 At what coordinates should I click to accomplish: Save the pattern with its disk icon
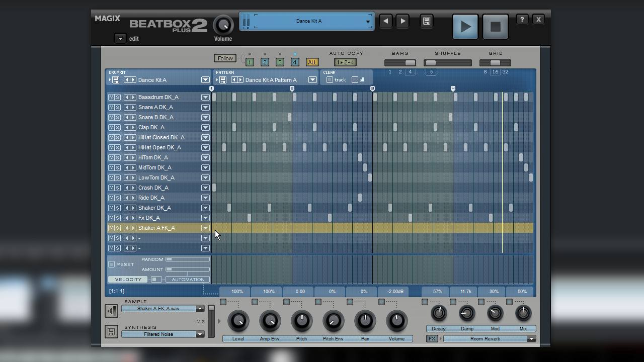click(x=222, y=80)
